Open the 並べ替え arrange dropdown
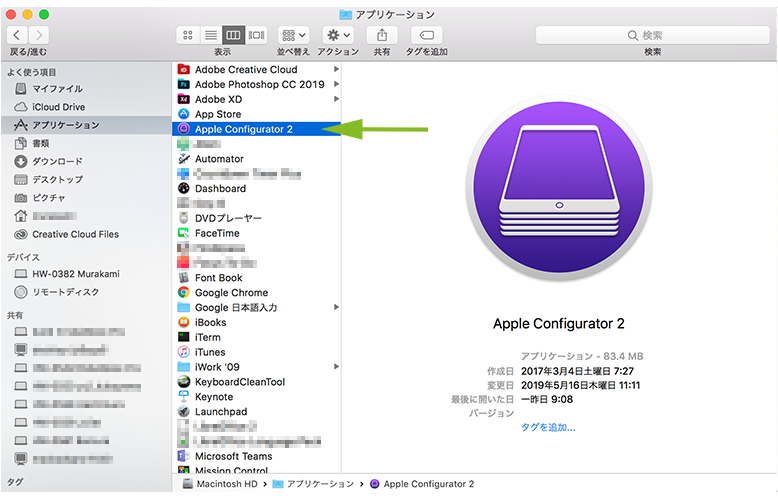This screenshot has width=778, height=500. pos(293,35)
